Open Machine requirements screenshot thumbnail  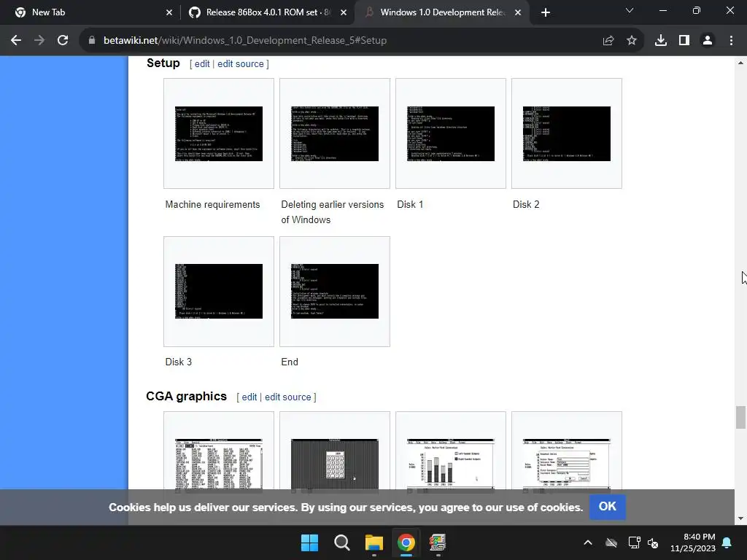click(x=219, y=134)
